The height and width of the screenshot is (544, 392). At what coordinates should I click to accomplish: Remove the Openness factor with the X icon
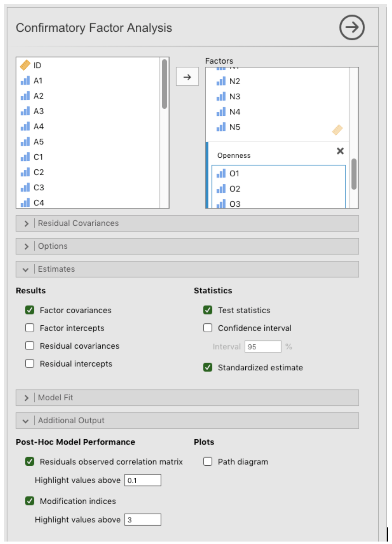340,151
